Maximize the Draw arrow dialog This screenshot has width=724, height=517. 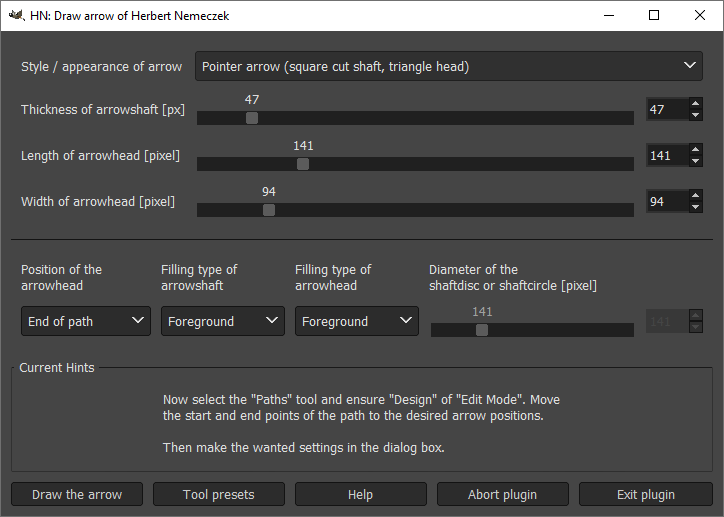(654, 15)
